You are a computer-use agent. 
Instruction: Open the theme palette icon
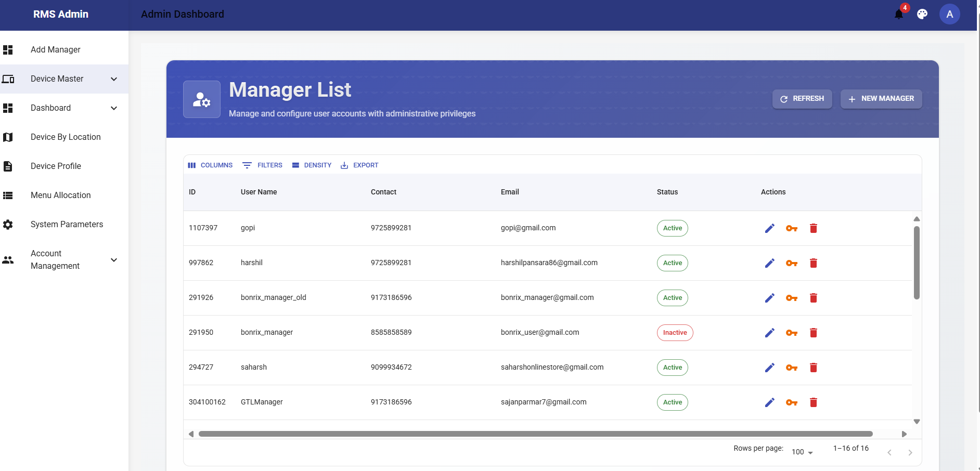922,15
